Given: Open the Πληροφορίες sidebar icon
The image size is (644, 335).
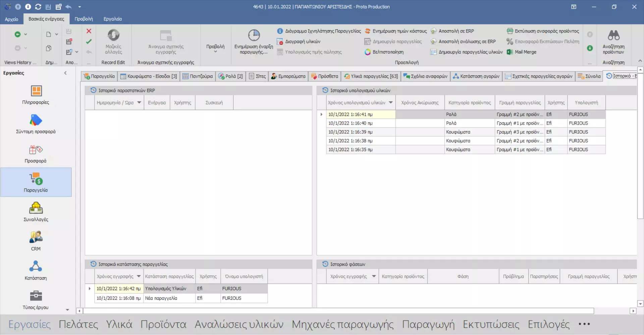Looking at the screenshot, I should (x=36, y=91).
